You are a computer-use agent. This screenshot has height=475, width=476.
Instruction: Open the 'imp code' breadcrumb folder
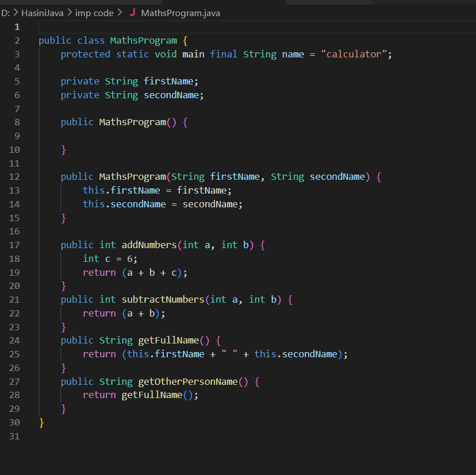(x=94, y=13)
